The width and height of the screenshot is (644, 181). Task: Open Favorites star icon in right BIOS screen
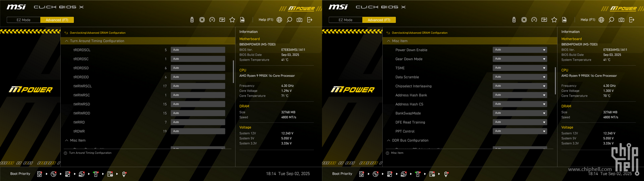tap(554, 20)
